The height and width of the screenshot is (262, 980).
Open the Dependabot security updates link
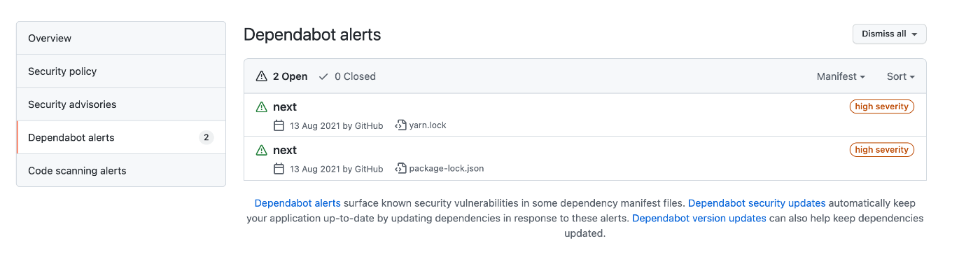tap(757, 203)
